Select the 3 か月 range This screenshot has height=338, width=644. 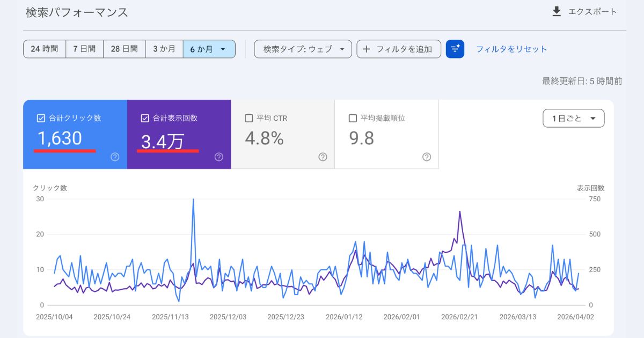(164, 49)
